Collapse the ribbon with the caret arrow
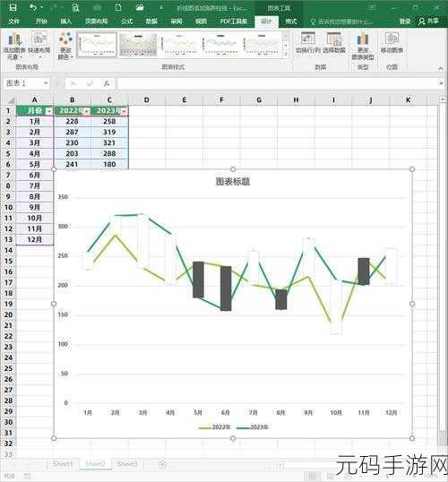Image resolution: width=448 pixels, height=482 pixels. click(441, 68)
